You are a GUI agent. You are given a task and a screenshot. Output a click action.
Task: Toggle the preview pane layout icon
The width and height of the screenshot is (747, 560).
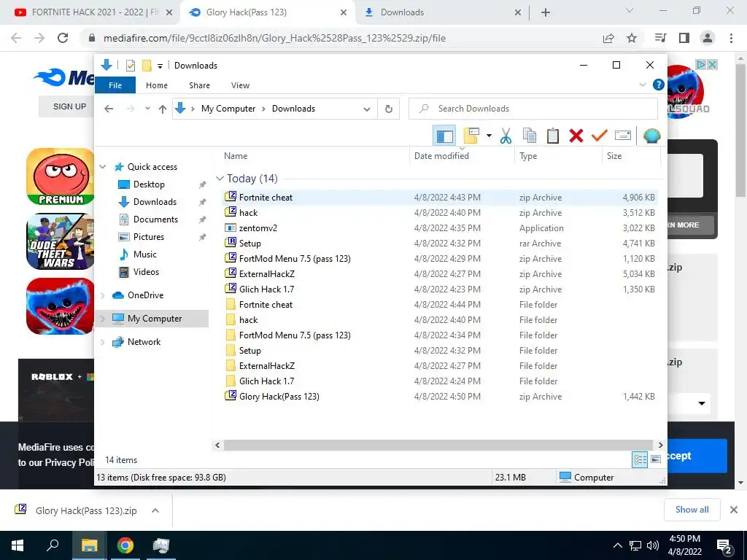click(x=444, y=136)
